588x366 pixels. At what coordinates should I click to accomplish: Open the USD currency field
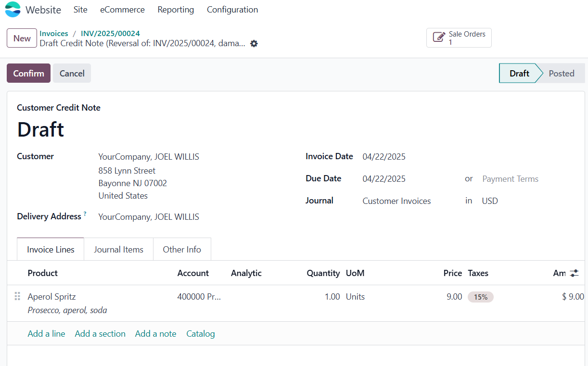pos(490,201)
